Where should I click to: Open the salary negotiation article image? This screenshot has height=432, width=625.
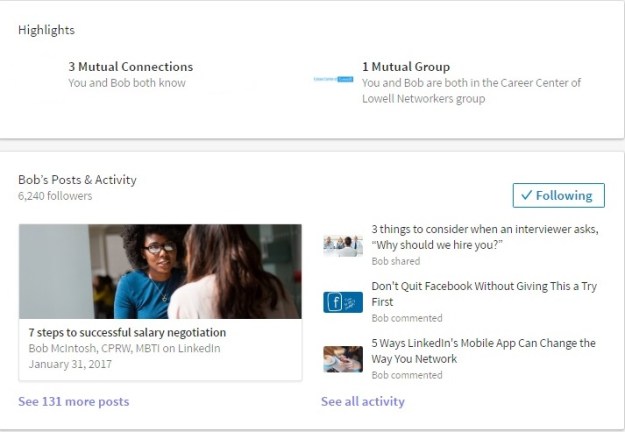tap(160, 271)
